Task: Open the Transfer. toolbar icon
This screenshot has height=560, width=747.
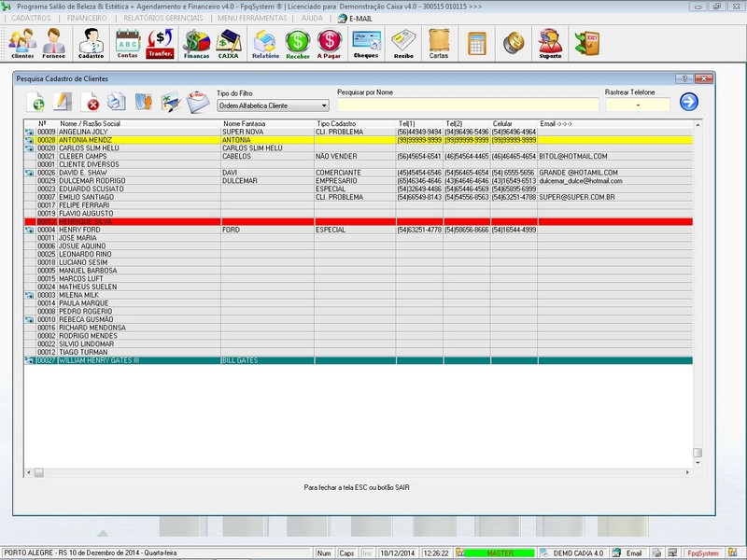Action: coord(161,43)
